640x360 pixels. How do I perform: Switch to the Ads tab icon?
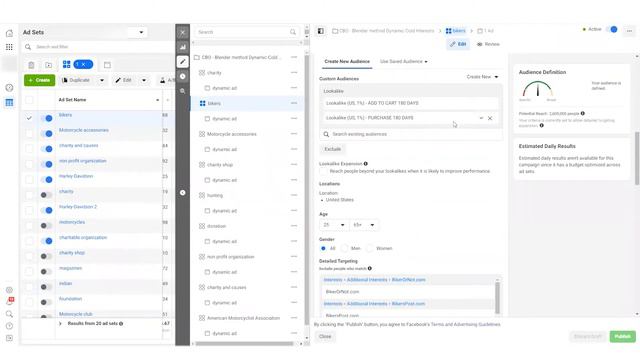point(107,65)
